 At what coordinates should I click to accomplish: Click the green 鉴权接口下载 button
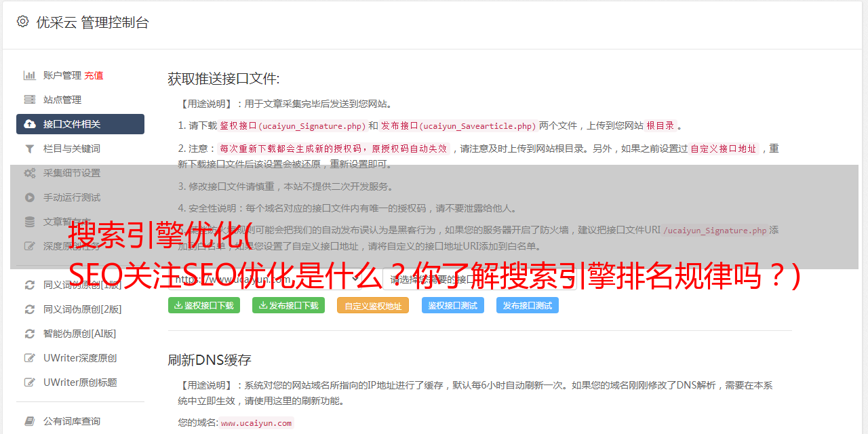coord(204,305)
